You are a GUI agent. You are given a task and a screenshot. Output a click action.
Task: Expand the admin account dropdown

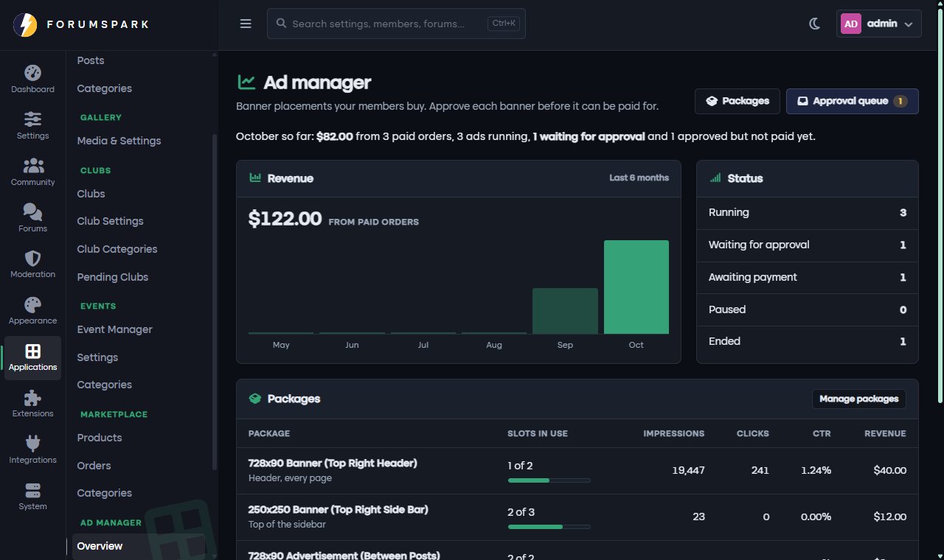tap(879, 24)
